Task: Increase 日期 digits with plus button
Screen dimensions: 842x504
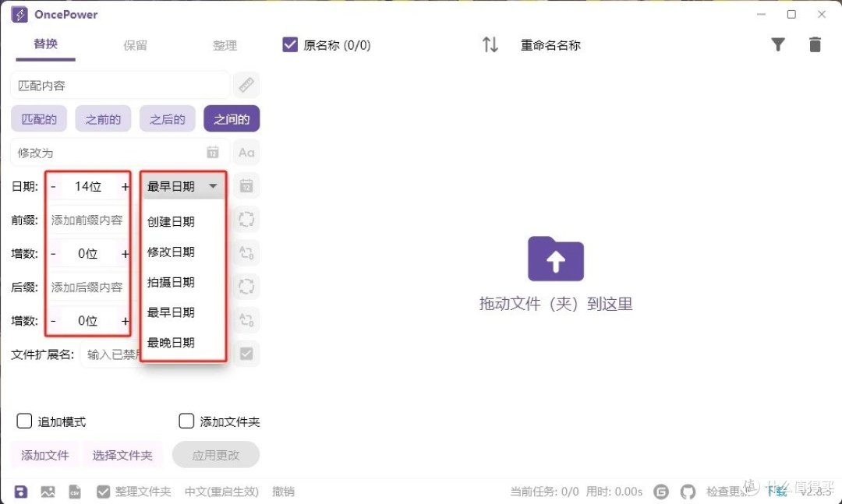Action: pyautogui.click(x=125, y=186)
